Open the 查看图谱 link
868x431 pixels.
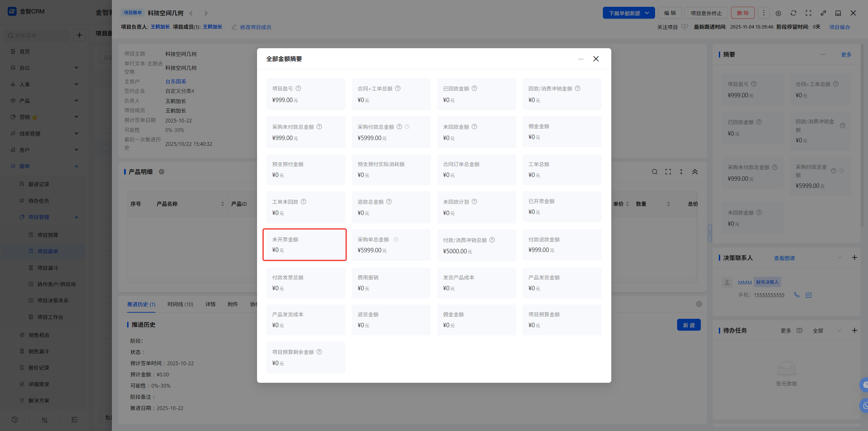click(x=784, y=258)
